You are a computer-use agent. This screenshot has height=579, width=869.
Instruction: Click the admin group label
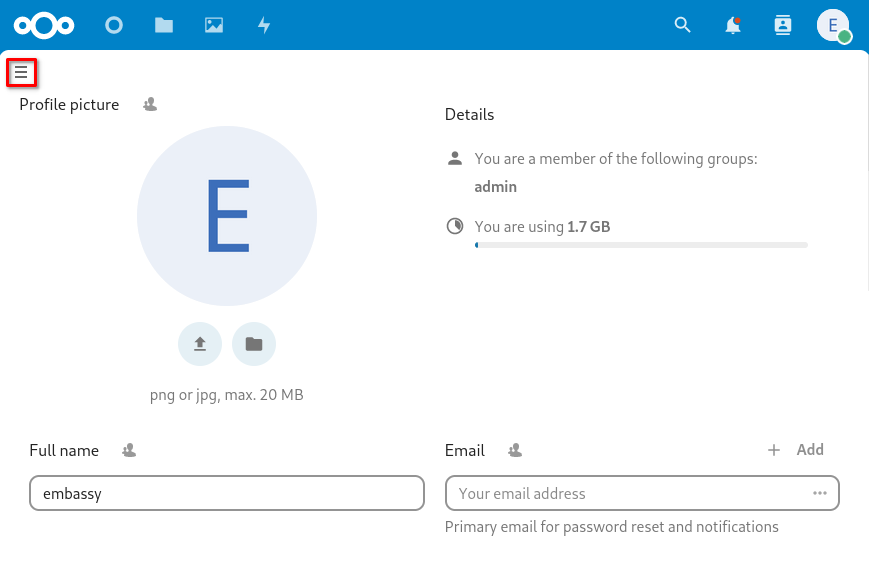click(x=495, y=186)
